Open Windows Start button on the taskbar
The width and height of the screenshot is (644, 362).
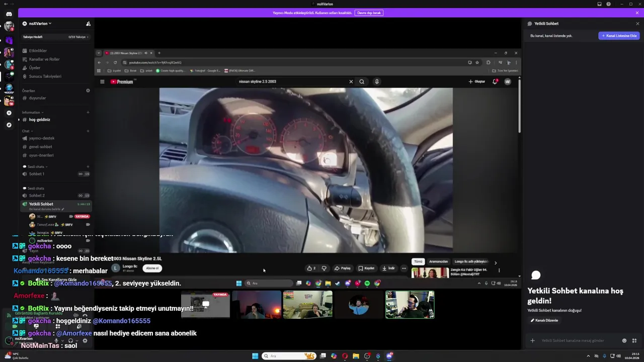coord(255,356)
